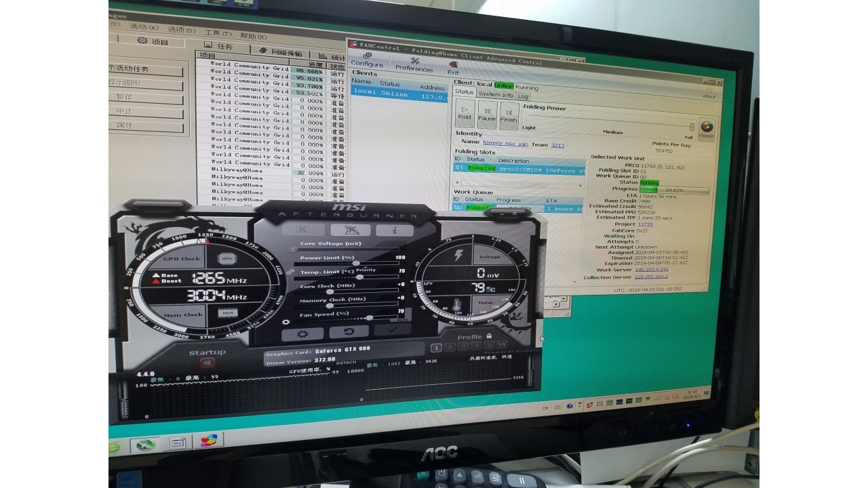This screenshot has height=488, width=868.
Task: Open the Project 11733 link
Action: 645,224
